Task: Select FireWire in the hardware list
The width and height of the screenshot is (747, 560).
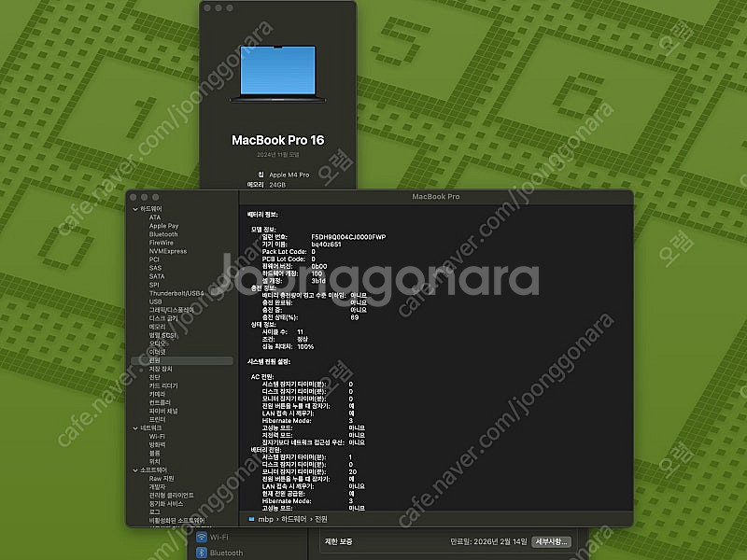Action: click(x=161, y=243)
